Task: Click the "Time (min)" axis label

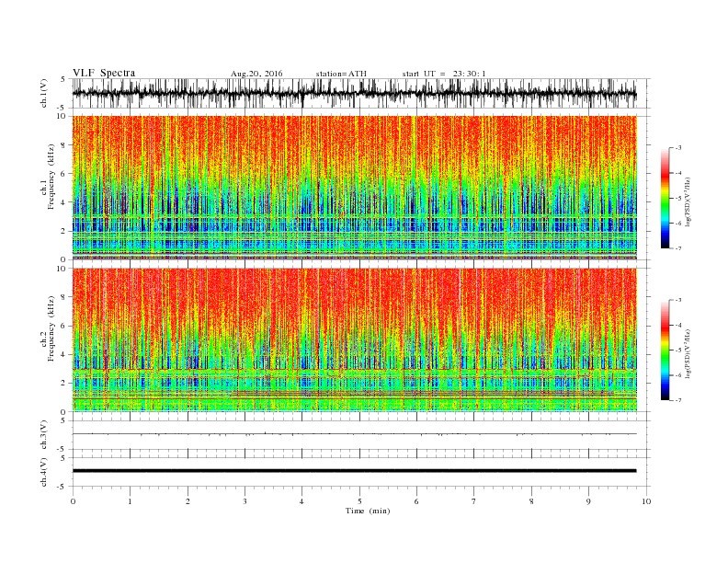Action: (x=368, y=511)
